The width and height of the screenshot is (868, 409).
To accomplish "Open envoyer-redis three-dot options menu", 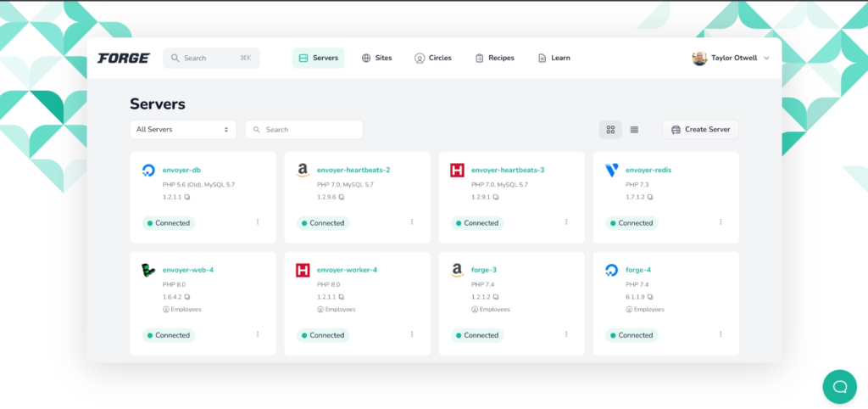I will pos(721,222).
